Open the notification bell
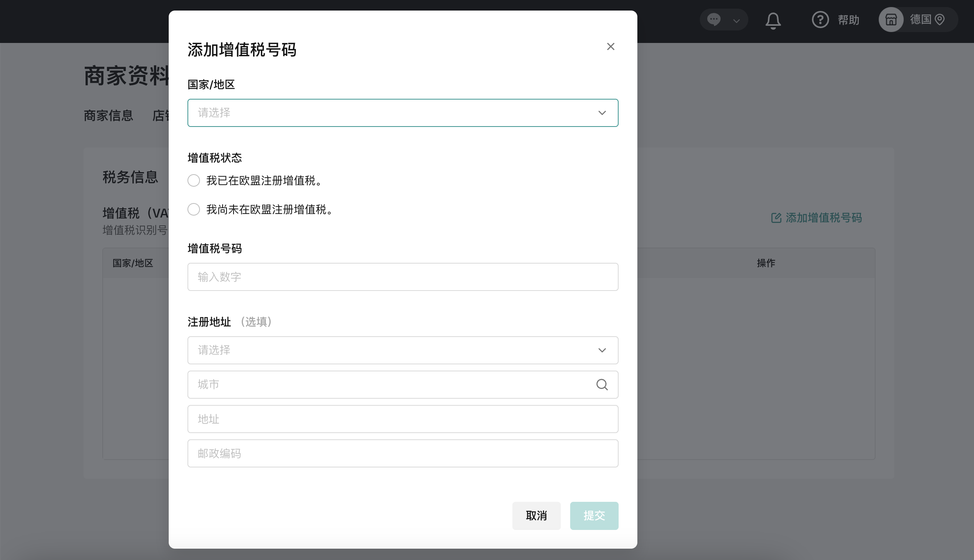Image resolution: width=974 pixels, height=560 pixels. click(x=773, y=20)
